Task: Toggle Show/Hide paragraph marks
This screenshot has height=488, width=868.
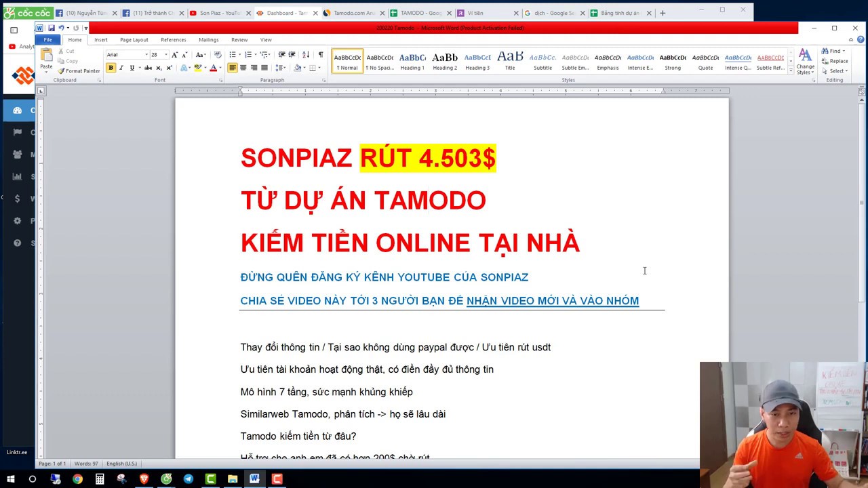Action: 321,54
